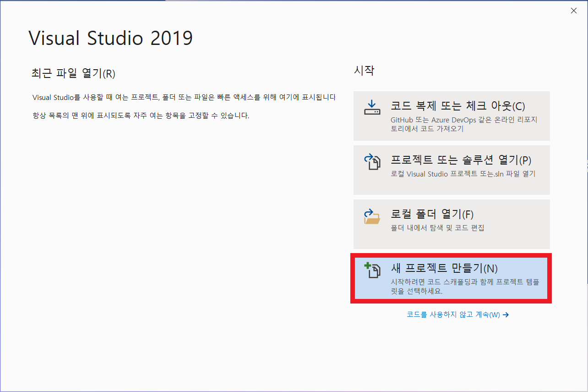
Task: Click sentence starting 항상 목록의 맨 위에
Action: click(141, 116)
